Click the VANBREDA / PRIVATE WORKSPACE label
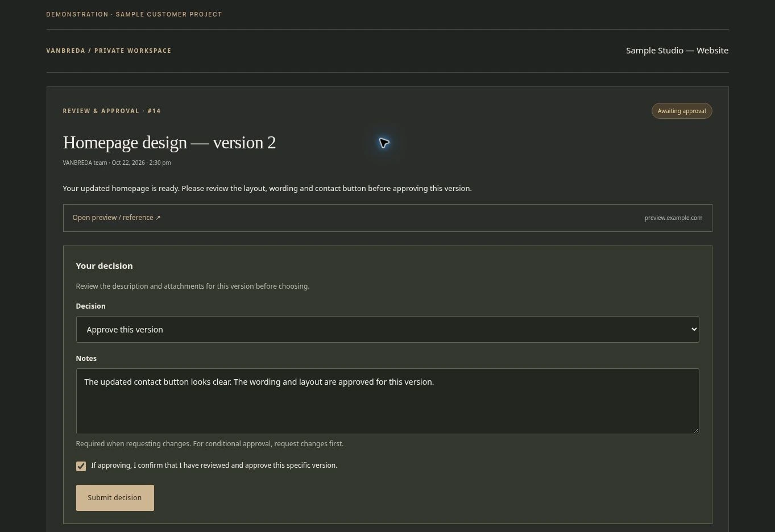 [x=109, y=51]
